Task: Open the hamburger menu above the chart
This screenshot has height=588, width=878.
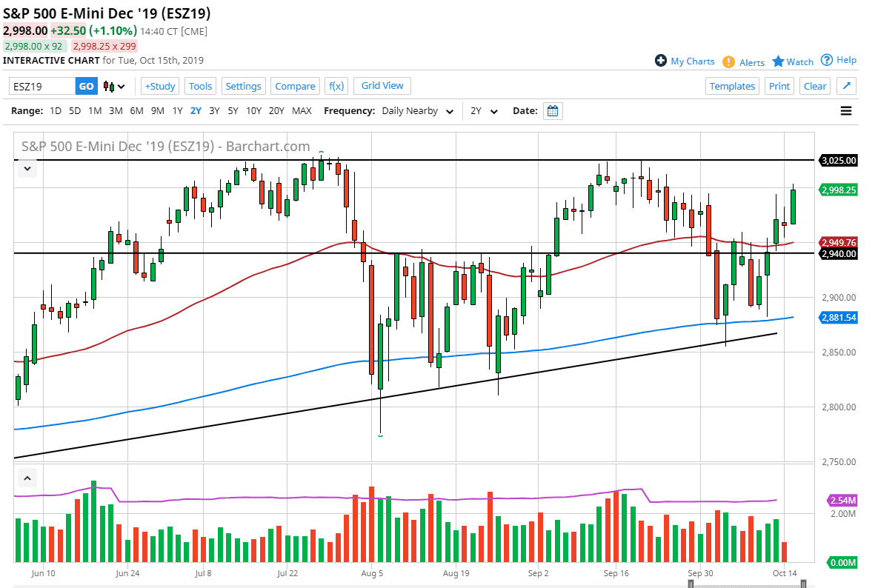Action: click(845, 110)
